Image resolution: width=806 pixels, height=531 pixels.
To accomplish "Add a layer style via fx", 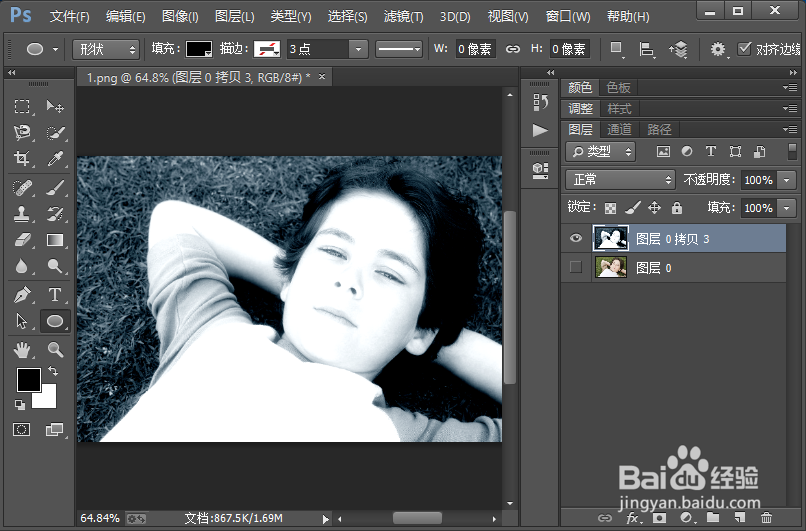I will click(633, 518).
